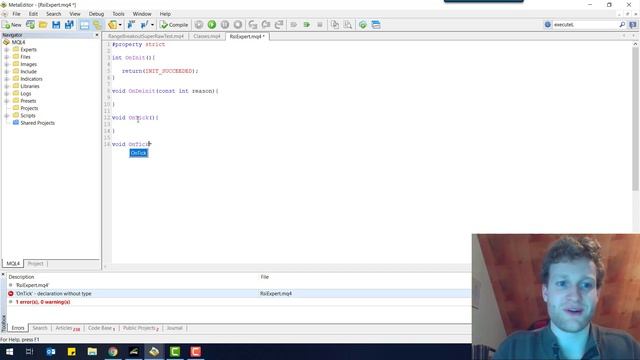Click the New file toolbar button
This screenshot has width=640, height=360.
tap(12, 25)
